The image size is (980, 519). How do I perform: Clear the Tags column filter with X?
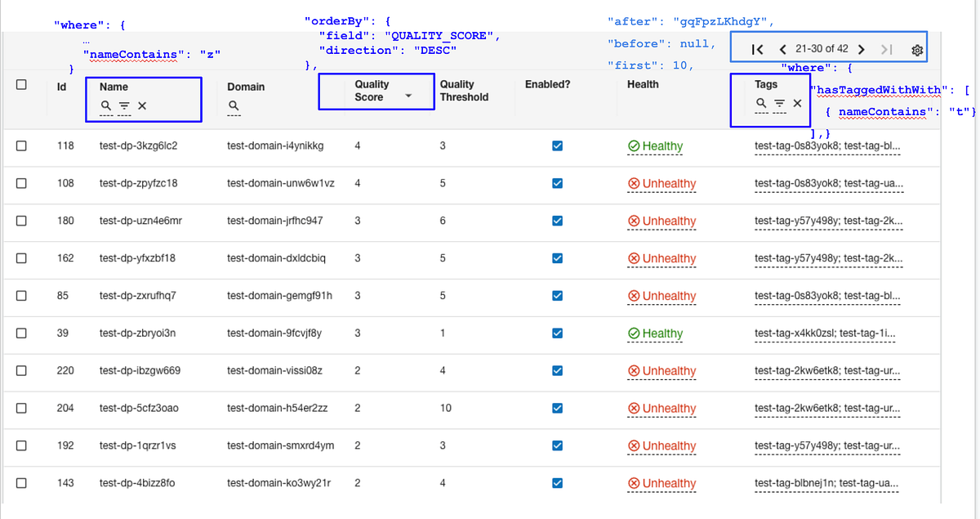pyautogui.click(x=797, y=103)
